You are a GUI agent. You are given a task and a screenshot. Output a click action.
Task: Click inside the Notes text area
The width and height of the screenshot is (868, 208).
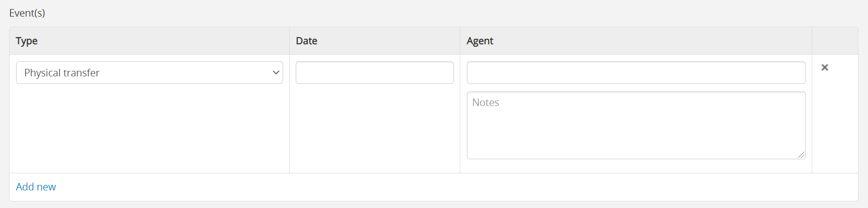(x=636, y=126)
